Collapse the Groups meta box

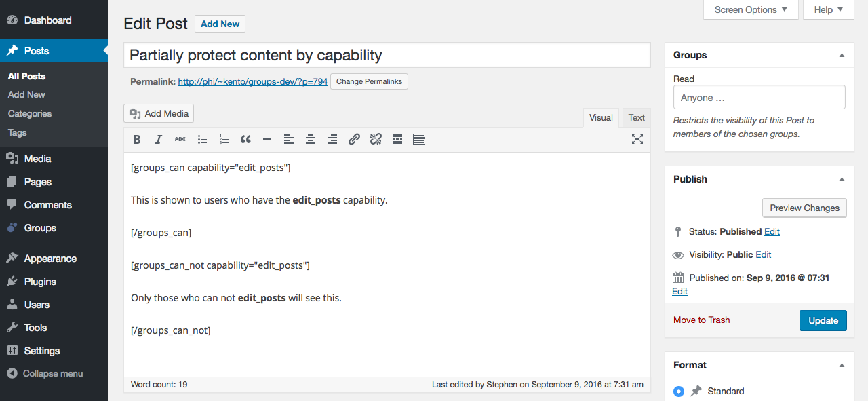pyautogui.click(x=842, y=55)
